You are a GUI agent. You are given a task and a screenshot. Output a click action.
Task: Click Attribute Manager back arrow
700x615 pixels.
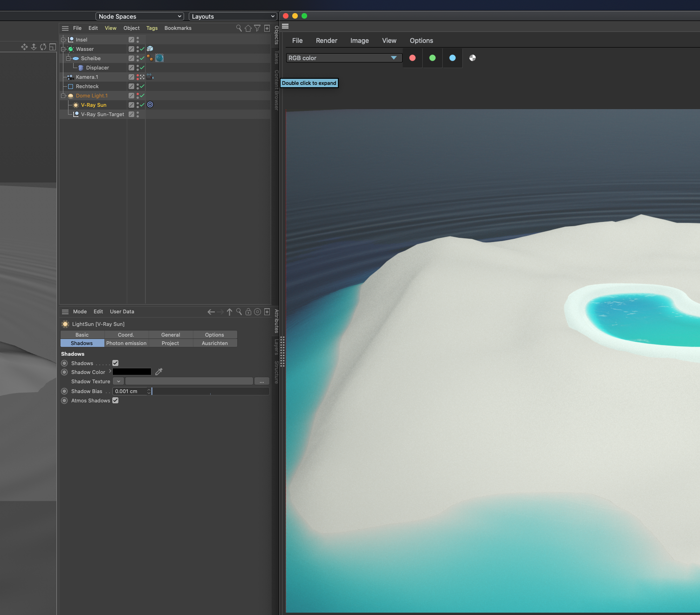[211, 312]
